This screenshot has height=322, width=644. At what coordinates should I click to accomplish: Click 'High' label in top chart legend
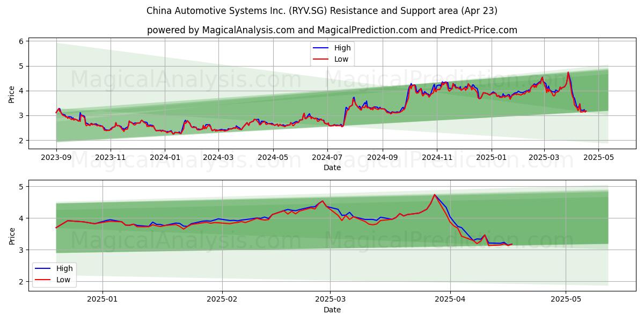(x=342, y=48)
